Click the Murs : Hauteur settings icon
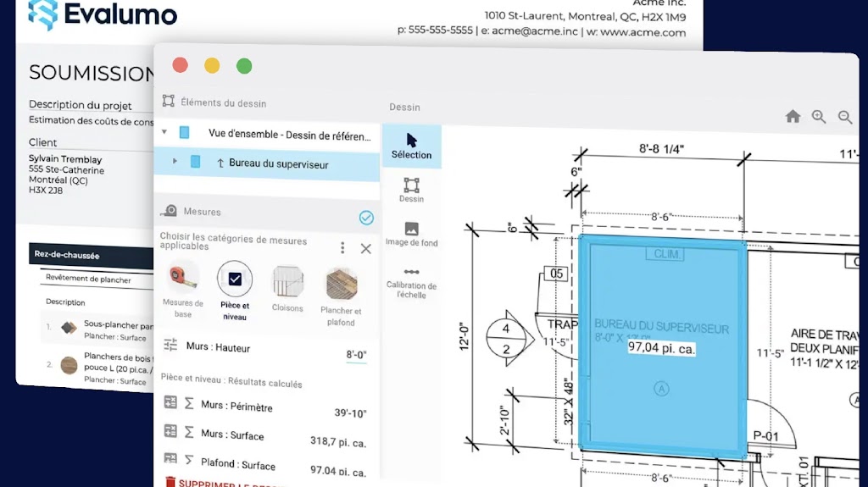Image resolution: width=868 pixels, height=487 pixels. tap(170, 345)
